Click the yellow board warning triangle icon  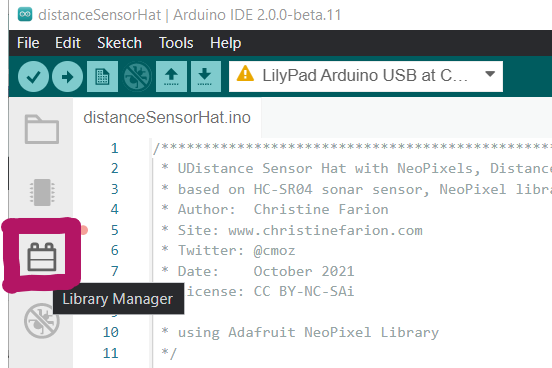[x=245, y=74]
